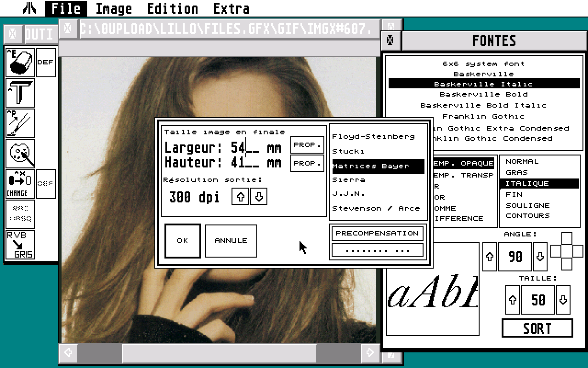Open the Extra menu
Viewport: 588px width, 368px height.
(232, 8)
